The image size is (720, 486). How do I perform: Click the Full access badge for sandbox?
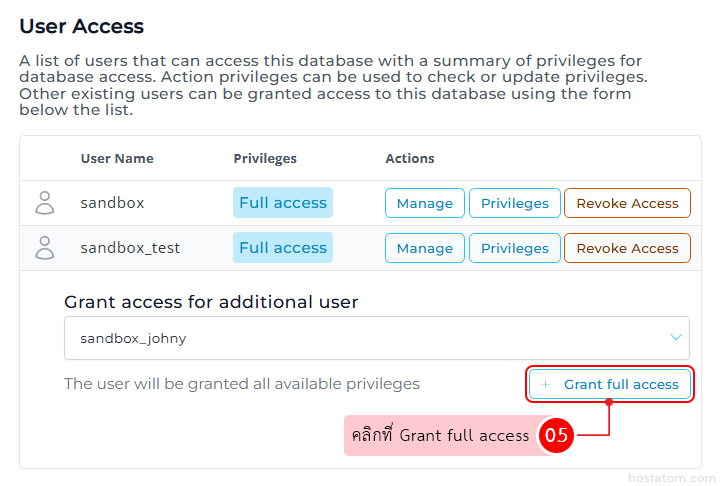pos(283,203)
